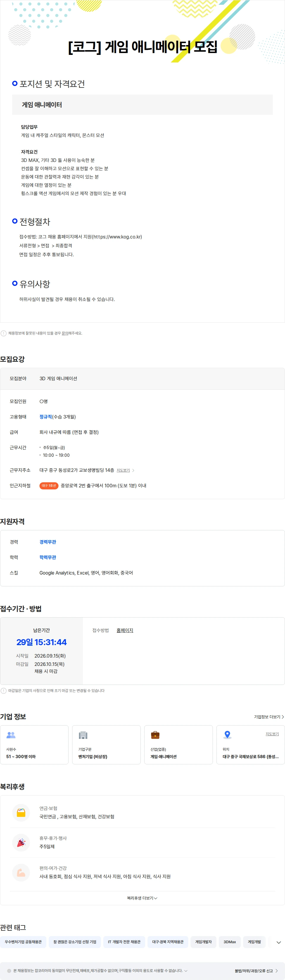This screenshot has height=980, width=285.
Task: Select the 대구·경북 지역채용관 tag
Action: pos(168,942)
